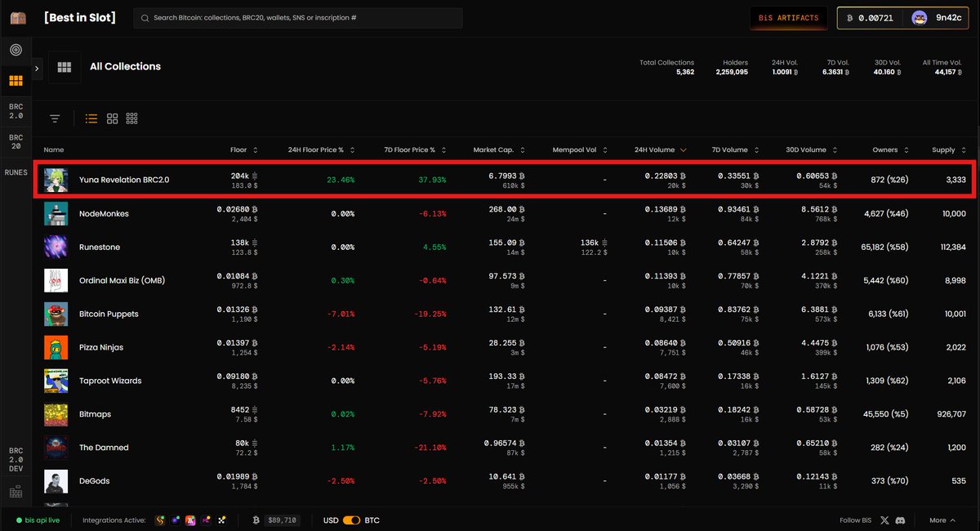980x531 pixels.
Task: Switch to list view layout
Action: (x=91, y=118)
